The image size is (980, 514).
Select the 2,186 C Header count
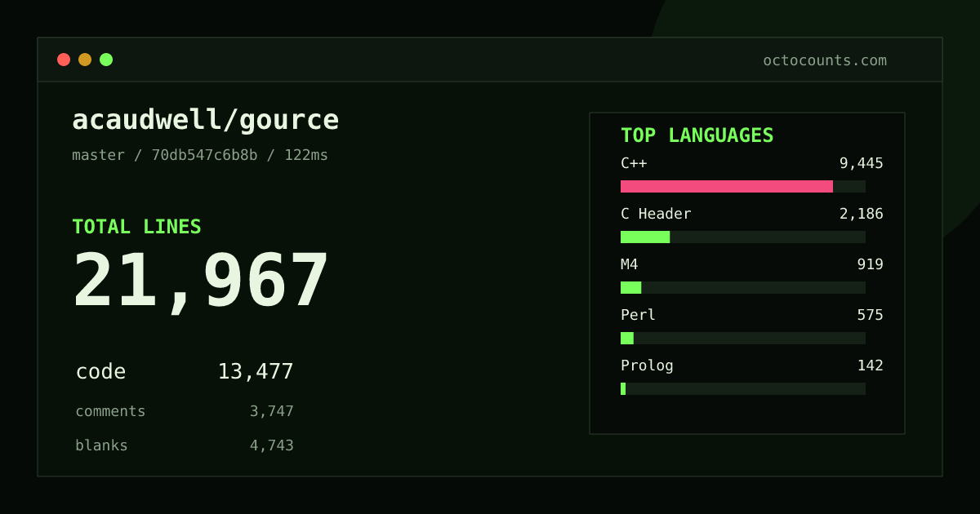[x=862, y=214]
